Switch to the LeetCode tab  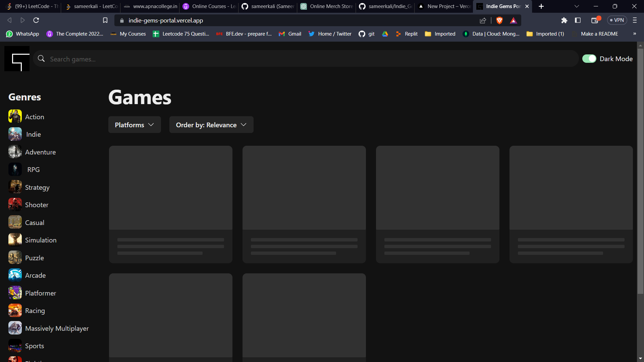pyautogui.click(x=33, y=6)
